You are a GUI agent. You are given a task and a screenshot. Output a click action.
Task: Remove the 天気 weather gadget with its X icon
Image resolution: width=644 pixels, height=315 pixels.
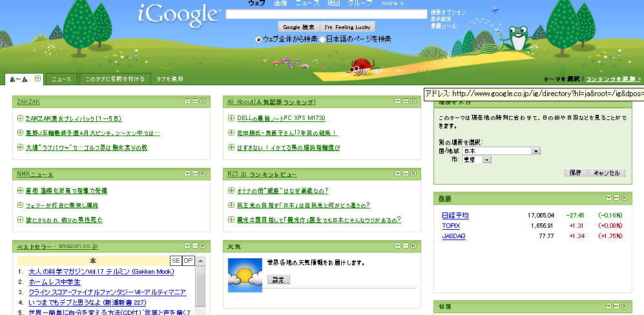click(413, 245)
